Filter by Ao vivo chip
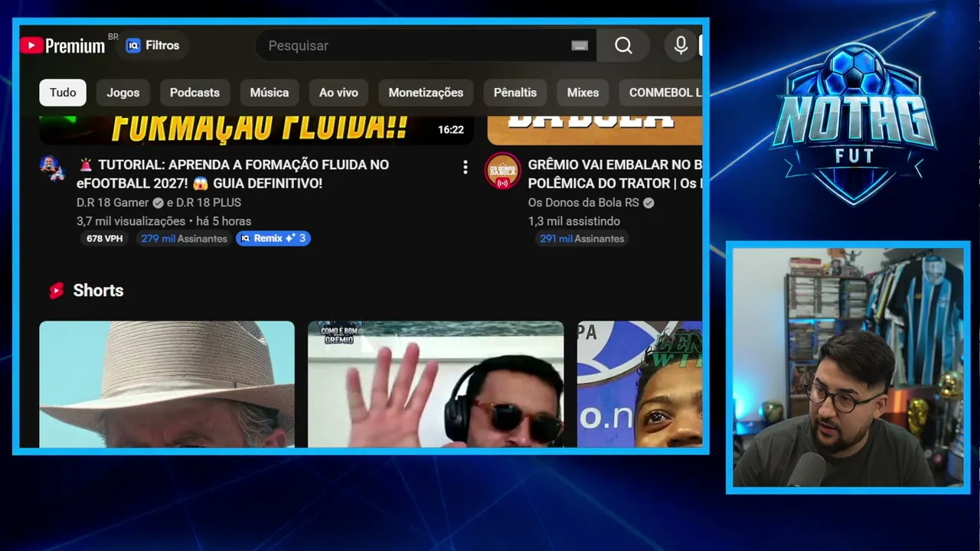The image size is (980, 551). coord(338,93)
